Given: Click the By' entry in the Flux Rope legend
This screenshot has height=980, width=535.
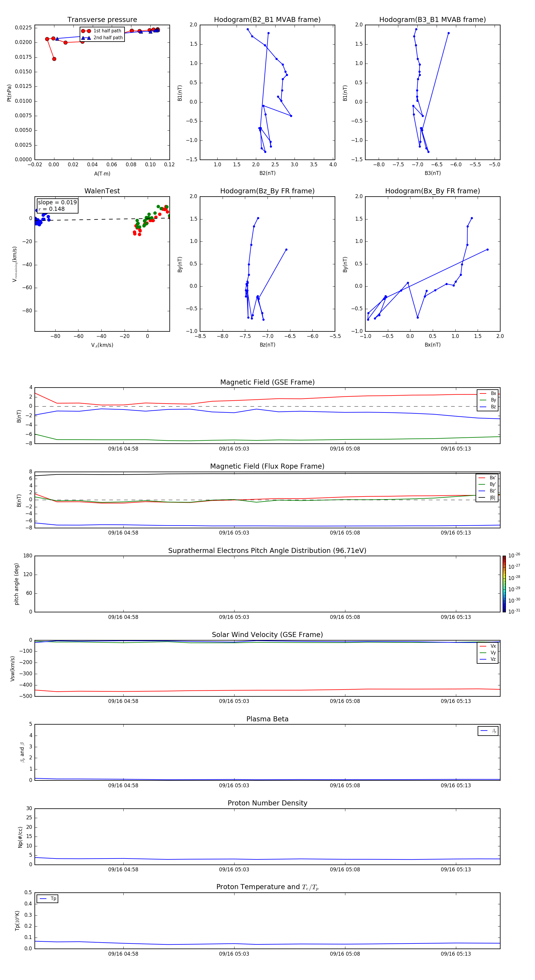Looking at the screenshot, I should coord(487,484).
